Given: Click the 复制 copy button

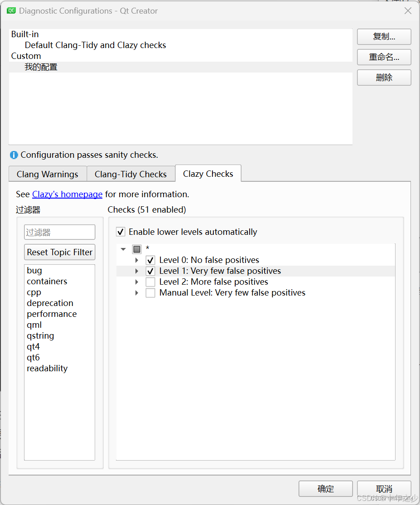Looking at the screenshot, I should (x=384, y=36).
